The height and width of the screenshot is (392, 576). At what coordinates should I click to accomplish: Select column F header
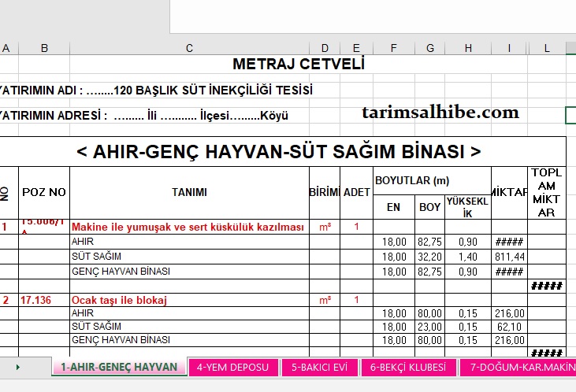tap(394, 48)
